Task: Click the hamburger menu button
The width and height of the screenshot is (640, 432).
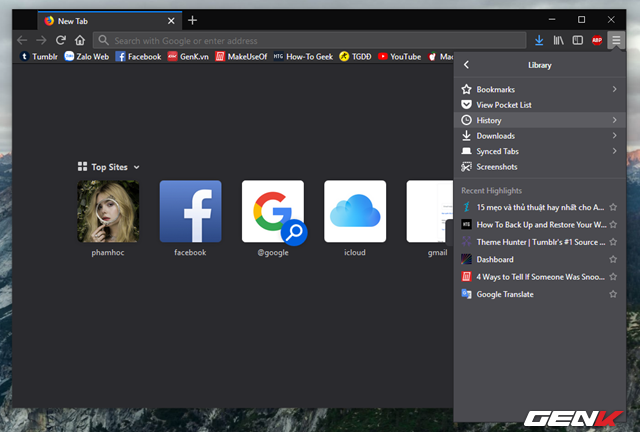Action: point(617,40)
